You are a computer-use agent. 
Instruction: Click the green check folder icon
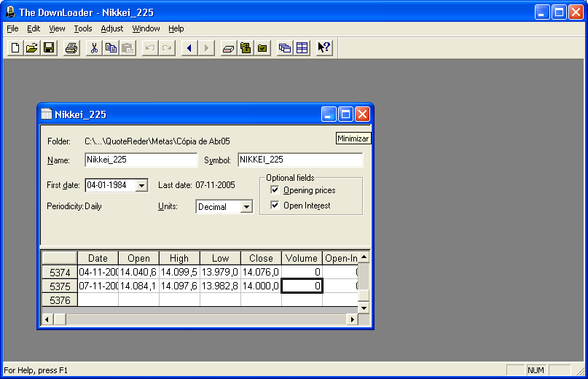pyautogui.click(x=262, y=48)
